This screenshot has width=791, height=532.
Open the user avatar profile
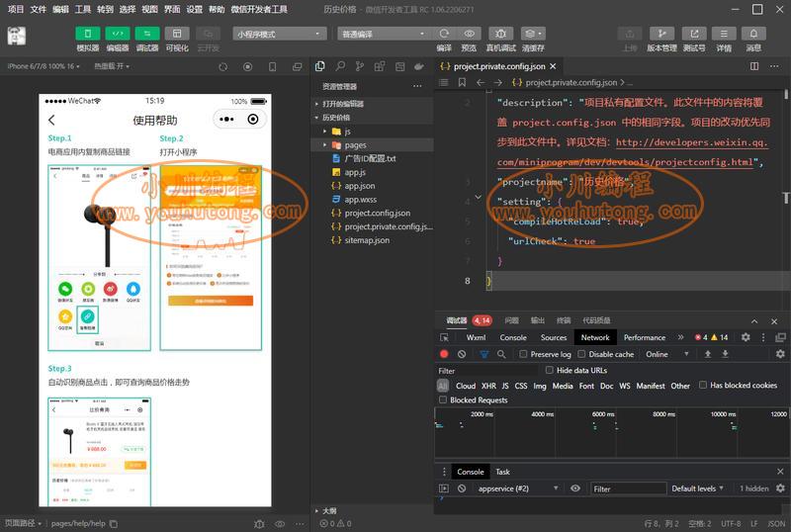(x=17, y=36)
